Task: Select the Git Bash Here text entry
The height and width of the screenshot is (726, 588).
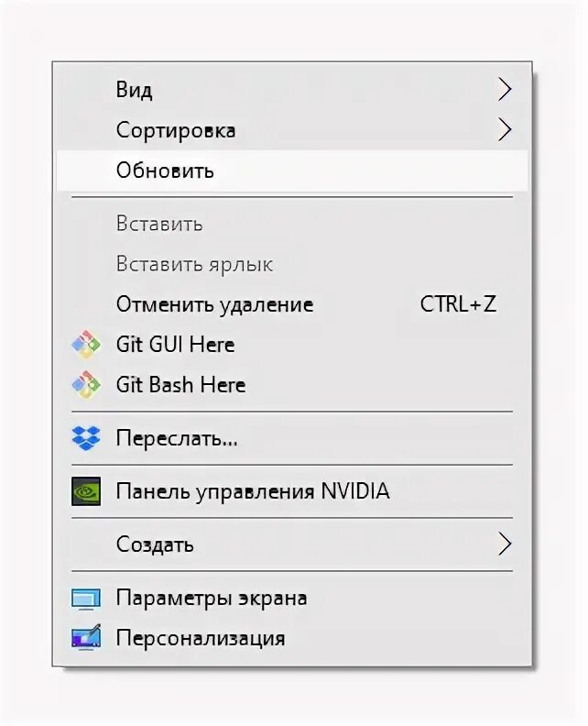Action: click(x=180, y=385)
